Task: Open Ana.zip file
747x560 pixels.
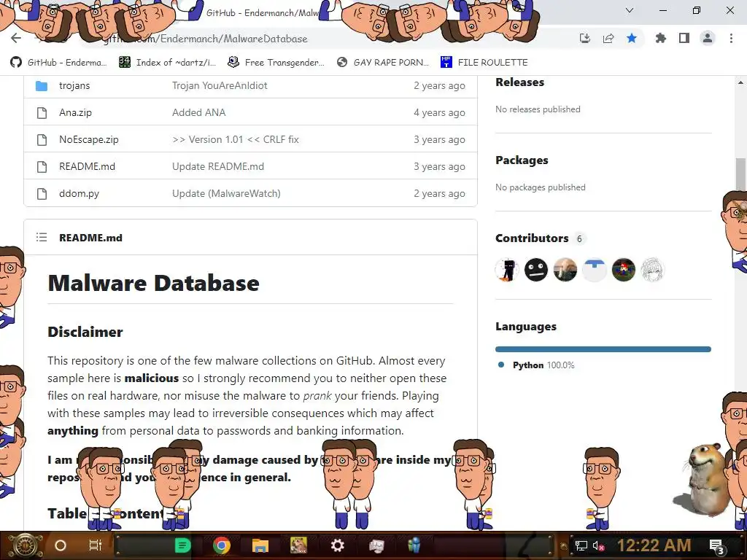Action: coord(75,113)
